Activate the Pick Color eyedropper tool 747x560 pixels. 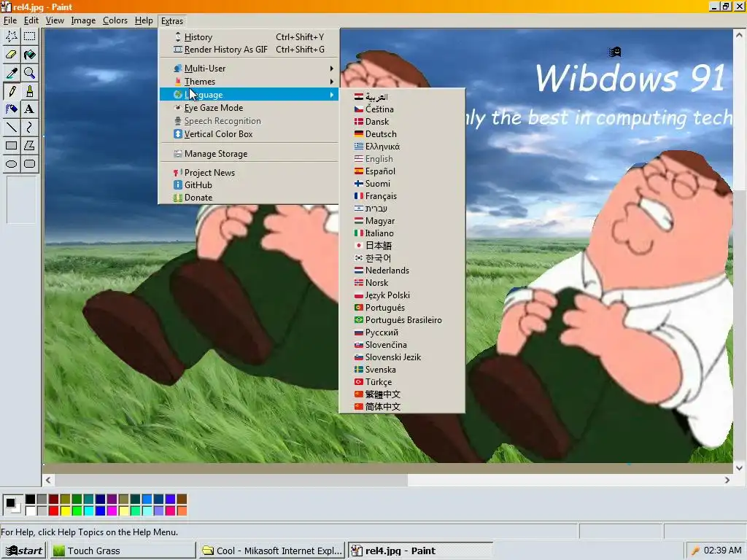[12, 72]
